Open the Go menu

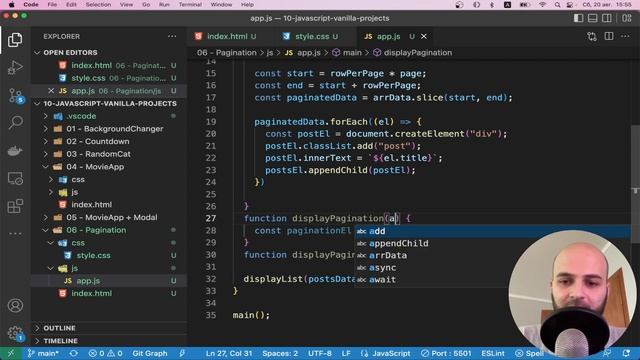pyautogui.click(x=146, y=4)
